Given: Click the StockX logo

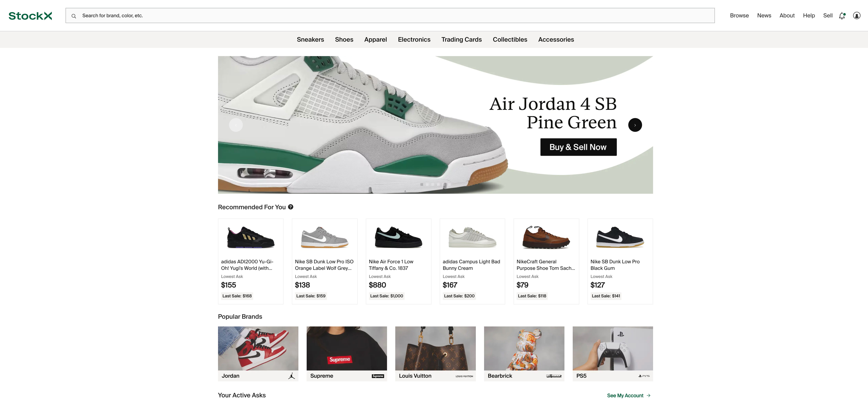Looking at the screenshot, I should pos(30,15).
